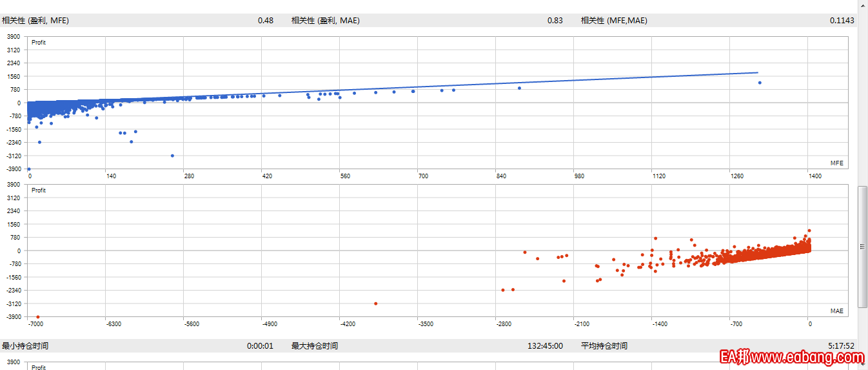Select the minimum holding time 0:00:01
Viewport: 868px width, 370px height.
pos(260,346)
